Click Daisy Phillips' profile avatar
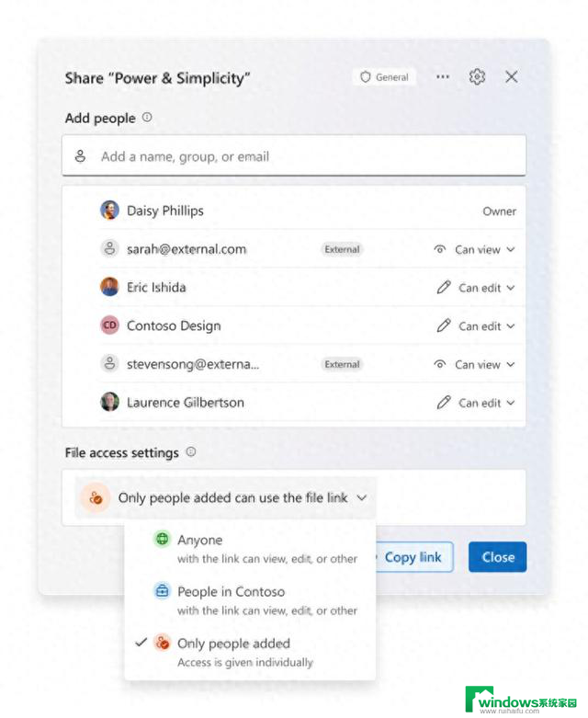The image size is (588, 718). point(109,211)
